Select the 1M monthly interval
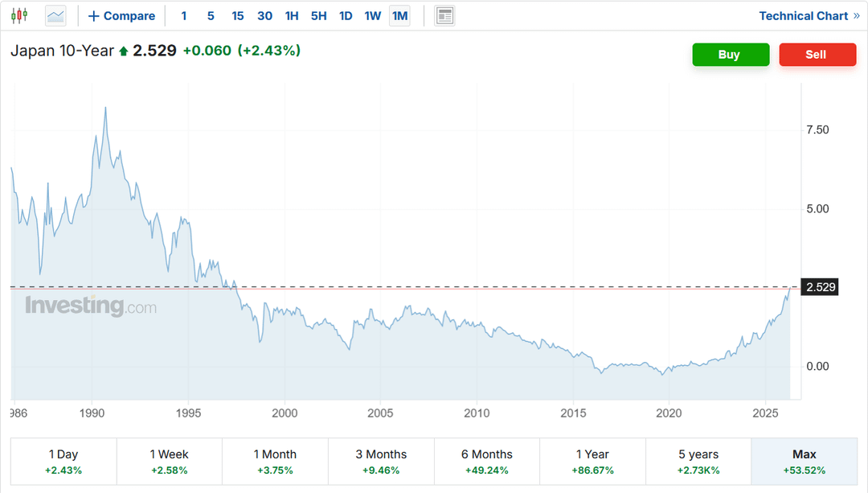This screenshot has height=493, width=868. pos(399,16)
